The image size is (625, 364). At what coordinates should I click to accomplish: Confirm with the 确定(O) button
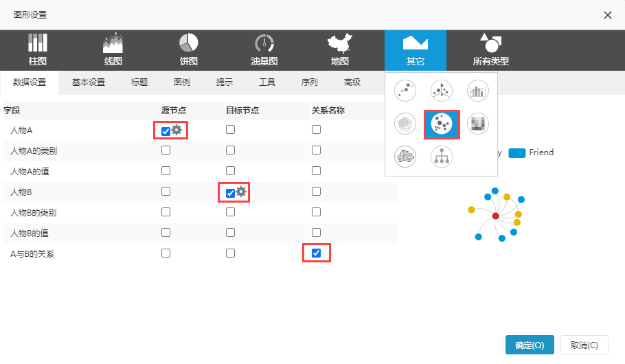click(x=530, y=345)
